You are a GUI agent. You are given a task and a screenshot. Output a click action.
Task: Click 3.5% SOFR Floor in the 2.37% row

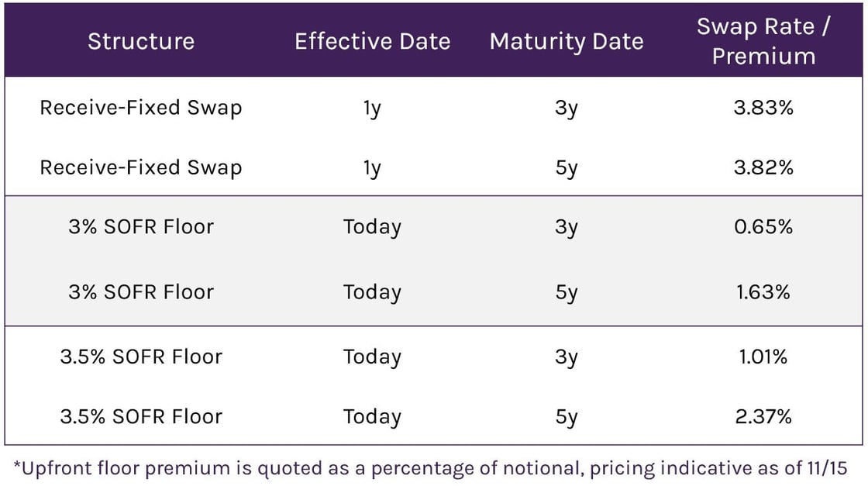tap(140, 417)
